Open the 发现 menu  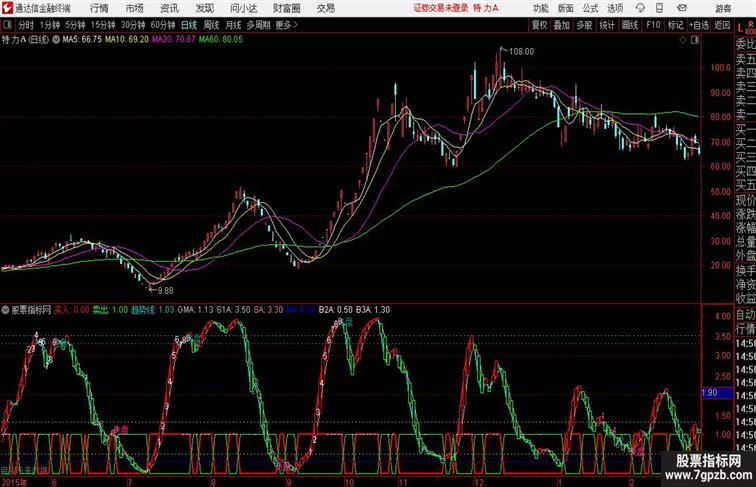pyautogui.click(x=204, y=8)
